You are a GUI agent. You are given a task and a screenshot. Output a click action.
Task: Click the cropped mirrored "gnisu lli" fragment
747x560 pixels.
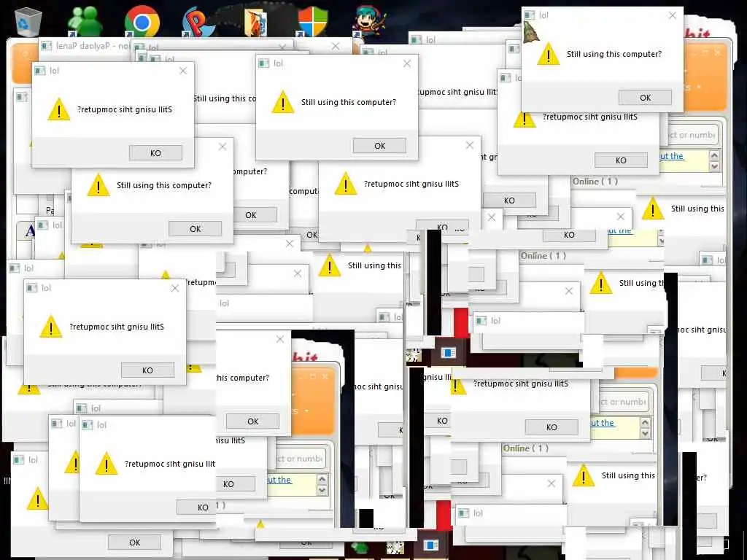point(438,377)
